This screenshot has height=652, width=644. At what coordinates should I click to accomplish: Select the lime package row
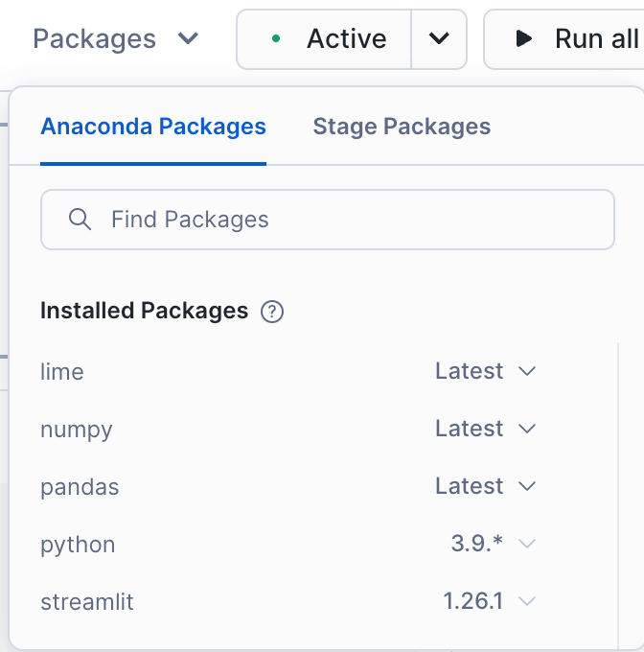[62, 372]
